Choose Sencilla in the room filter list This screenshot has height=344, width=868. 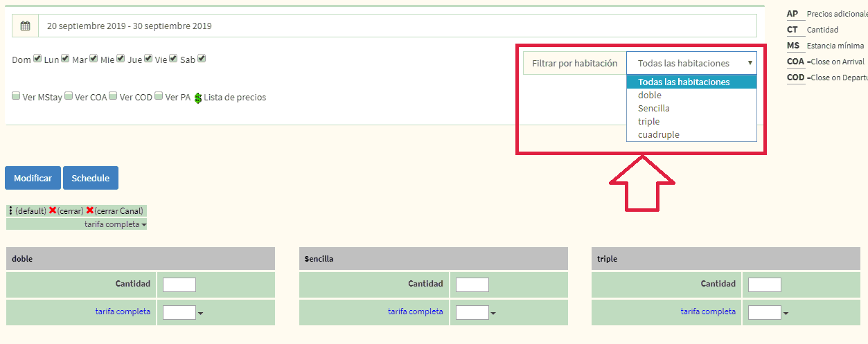click(x=653, y=108)
